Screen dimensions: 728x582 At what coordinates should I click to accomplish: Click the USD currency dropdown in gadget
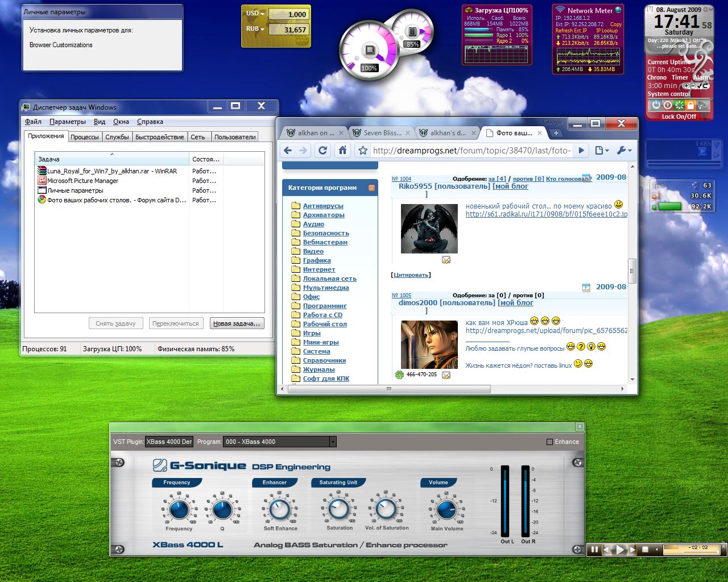255,14
